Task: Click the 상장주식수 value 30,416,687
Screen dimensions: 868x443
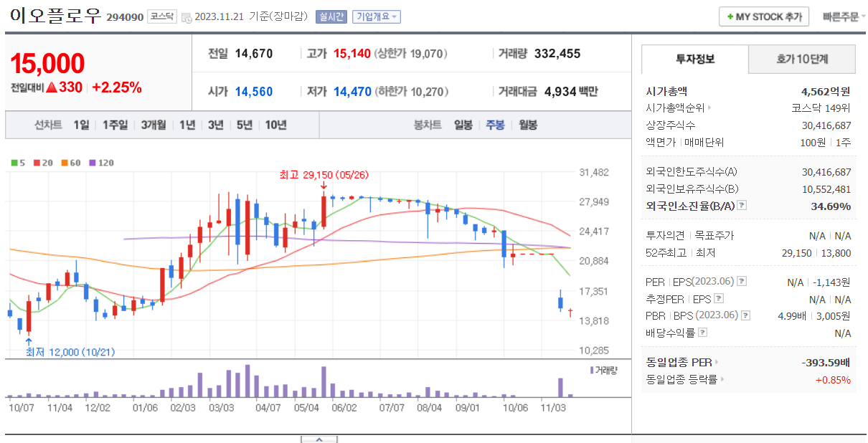Action: coord(826,125)
